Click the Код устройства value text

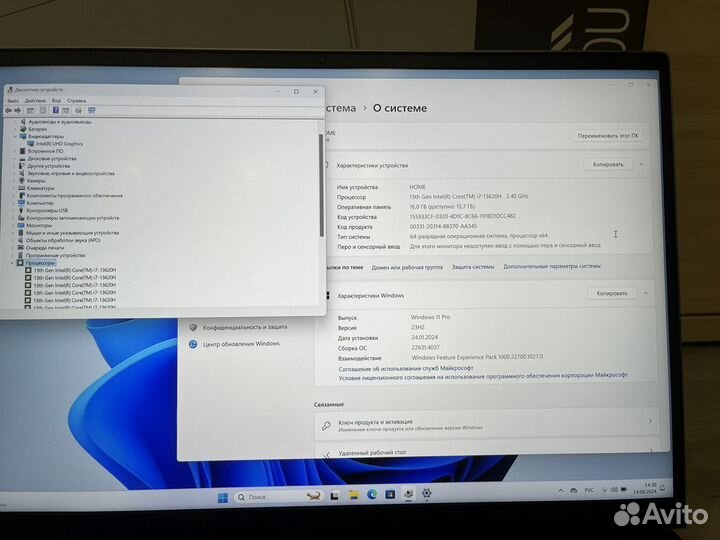[x=462, y=216]
